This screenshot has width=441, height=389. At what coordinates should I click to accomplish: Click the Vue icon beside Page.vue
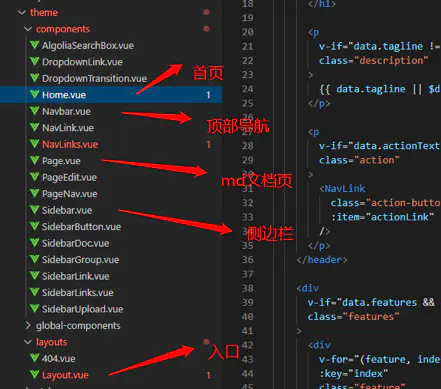34,160
